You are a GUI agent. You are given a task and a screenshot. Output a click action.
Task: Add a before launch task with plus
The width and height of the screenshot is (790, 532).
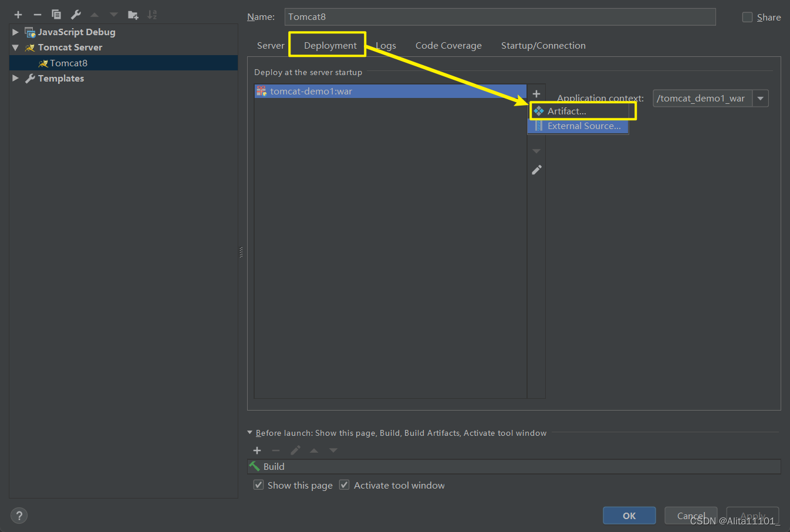(257, 450)
